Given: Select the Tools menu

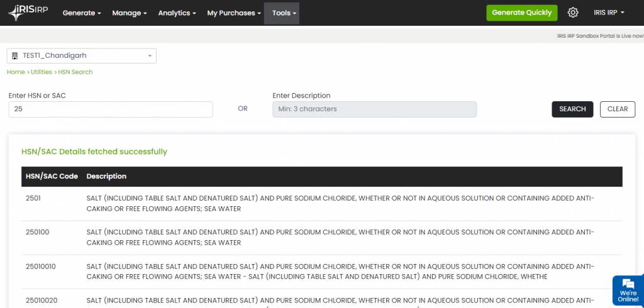Looking at the screenshot, I should pos(284,13).
